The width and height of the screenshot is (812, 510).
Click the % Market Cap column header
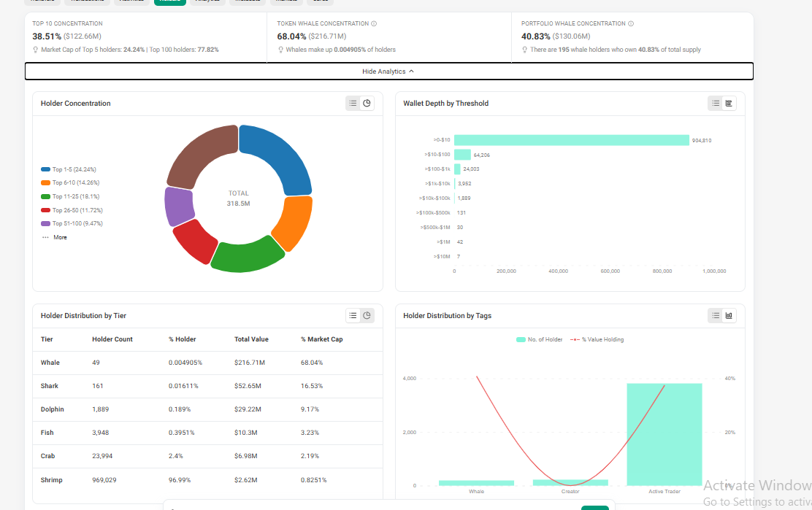[321, 339]
